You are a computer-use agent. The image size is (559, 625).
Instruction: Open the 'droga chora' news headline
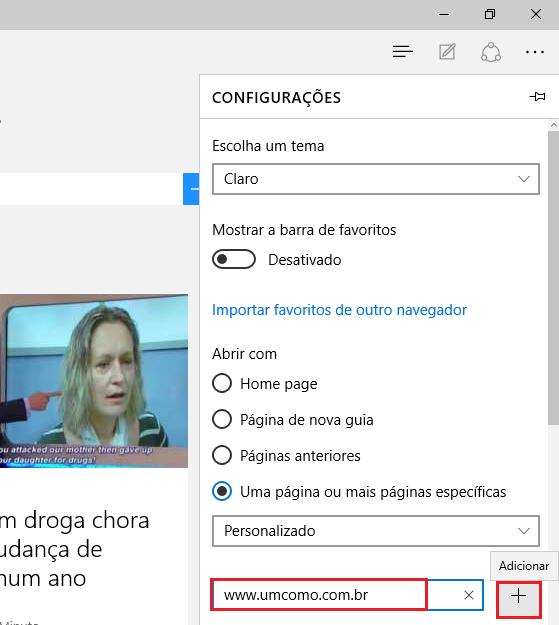pyautogui.click(x=75, y=549)
